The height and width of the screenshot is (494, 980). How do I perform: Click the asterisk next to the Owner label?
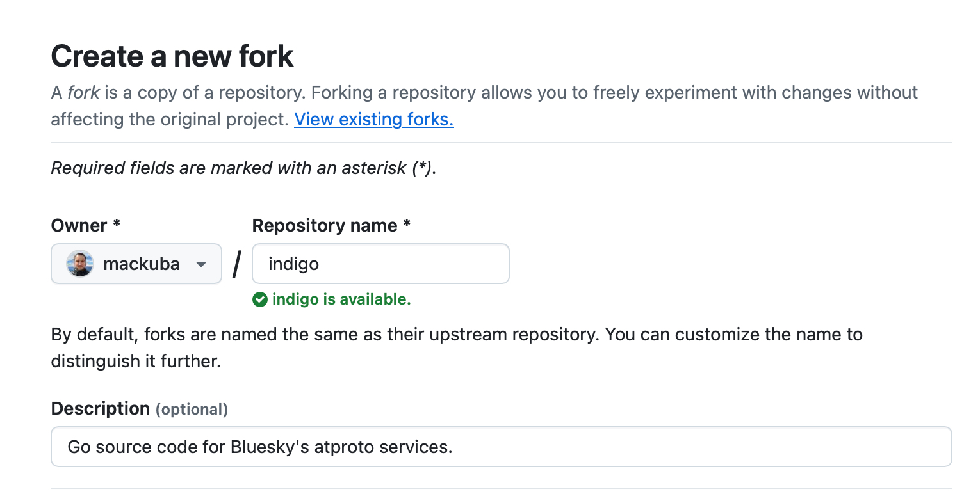pyautogui.click(x=117, y=224)
